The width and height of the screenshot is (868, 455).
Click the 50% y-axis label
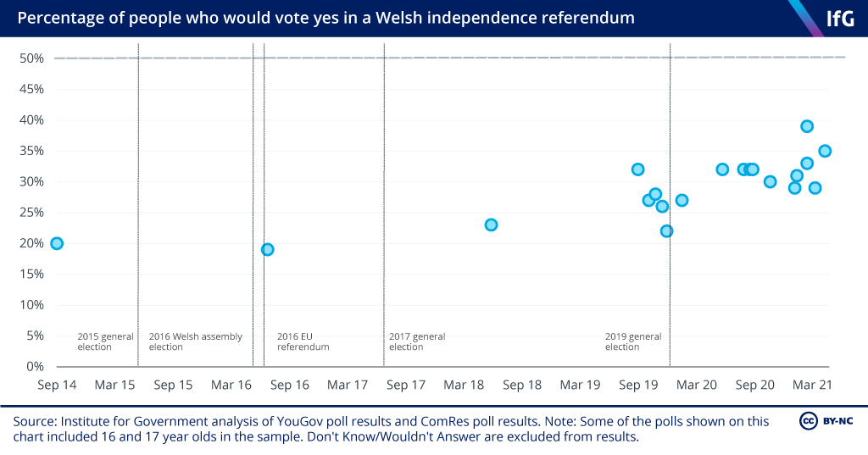click(31, 58)
